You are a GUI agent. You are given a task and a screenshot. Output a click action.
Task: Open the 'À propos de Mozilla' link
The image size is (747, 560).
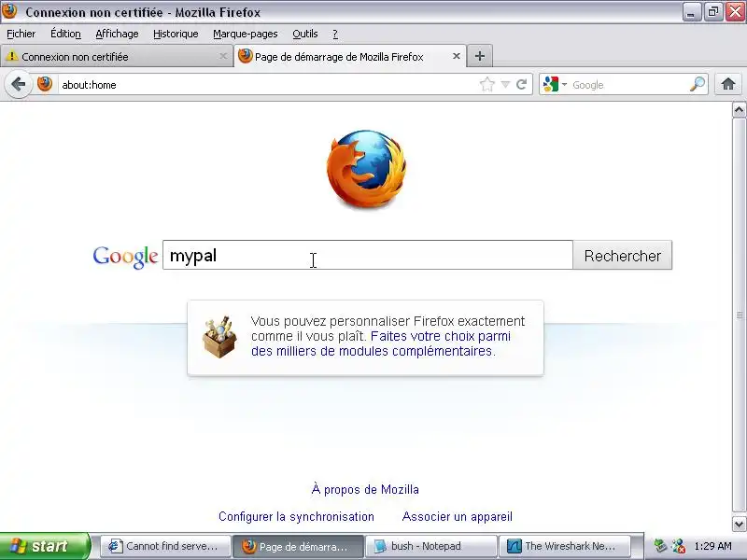365,489
